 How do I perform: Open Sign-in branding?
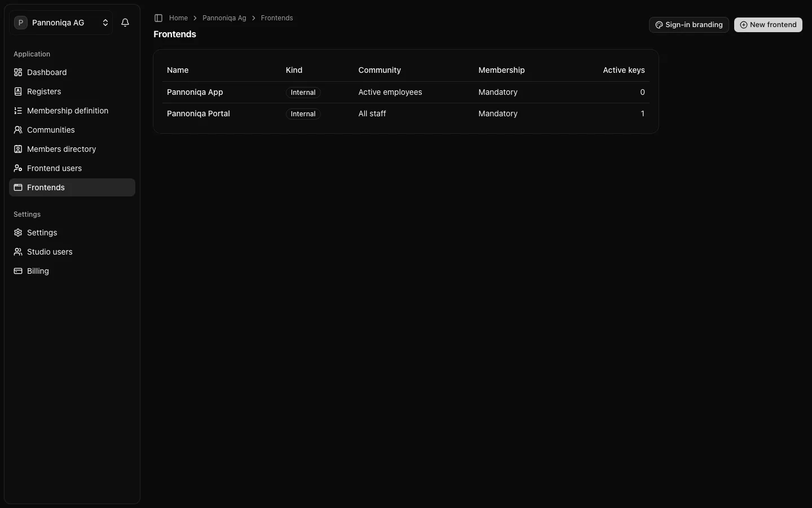[689, 25]
